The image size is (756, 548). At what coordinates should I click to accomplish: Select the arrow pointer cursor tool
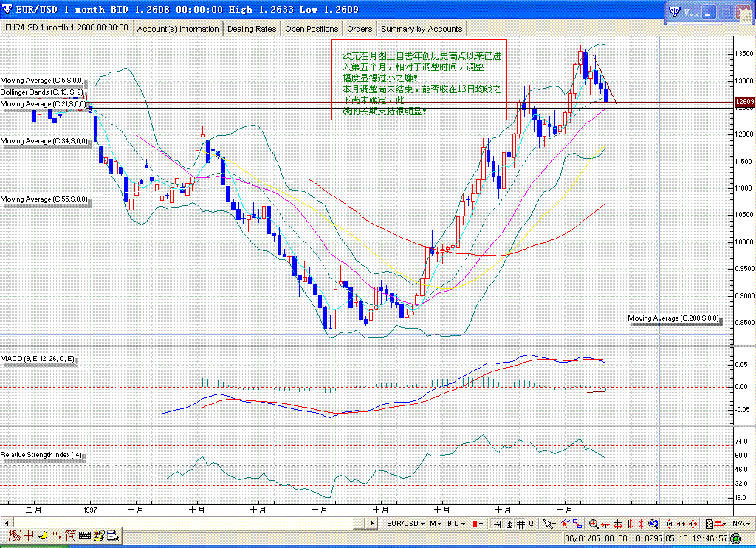coord(549,524)
